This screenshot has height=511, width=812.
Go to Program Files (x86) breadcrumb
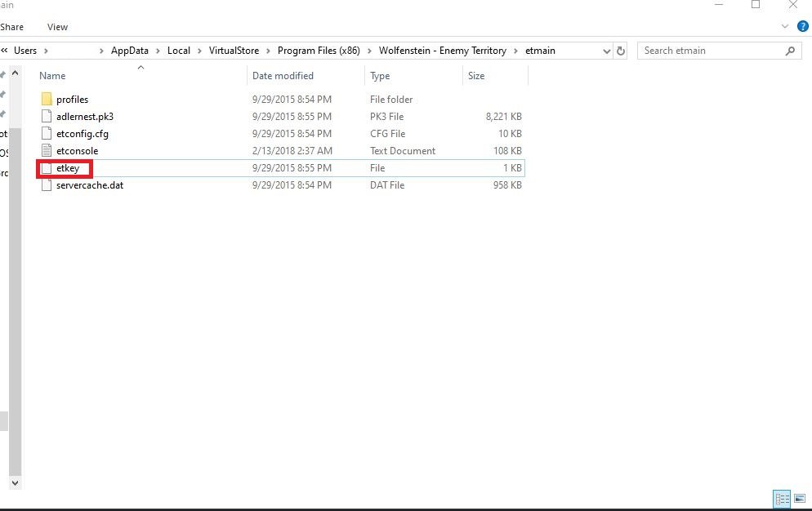tap(319, 51)
